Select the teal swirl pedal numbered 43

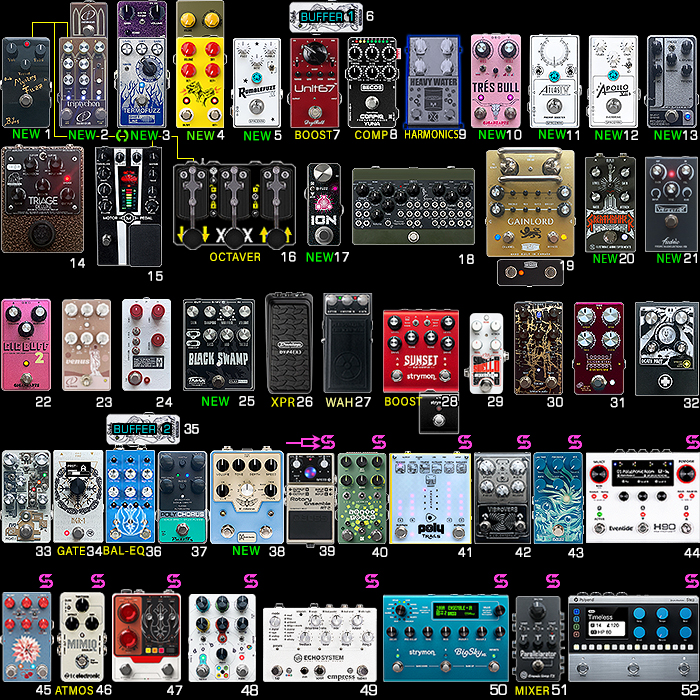(558, 498)
